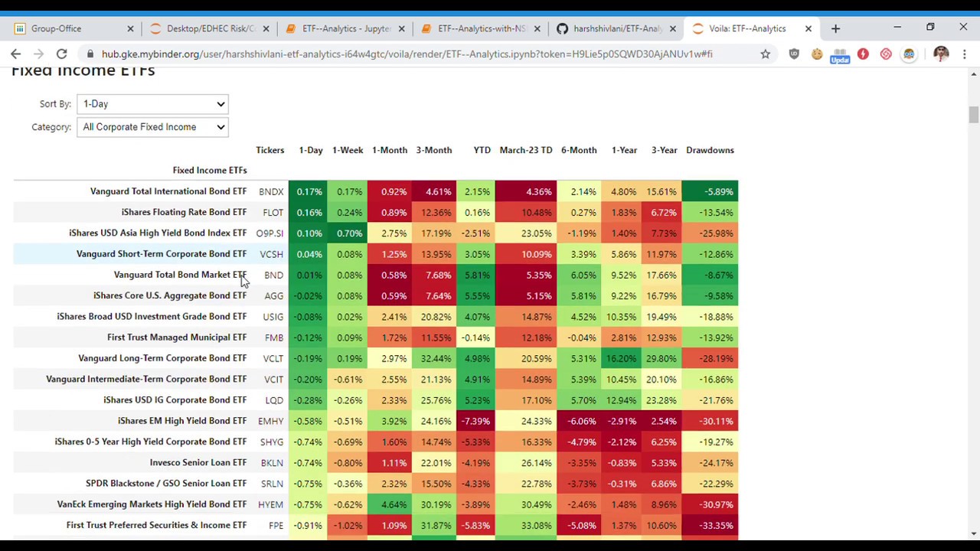Click the 6-Month column header

579,150
